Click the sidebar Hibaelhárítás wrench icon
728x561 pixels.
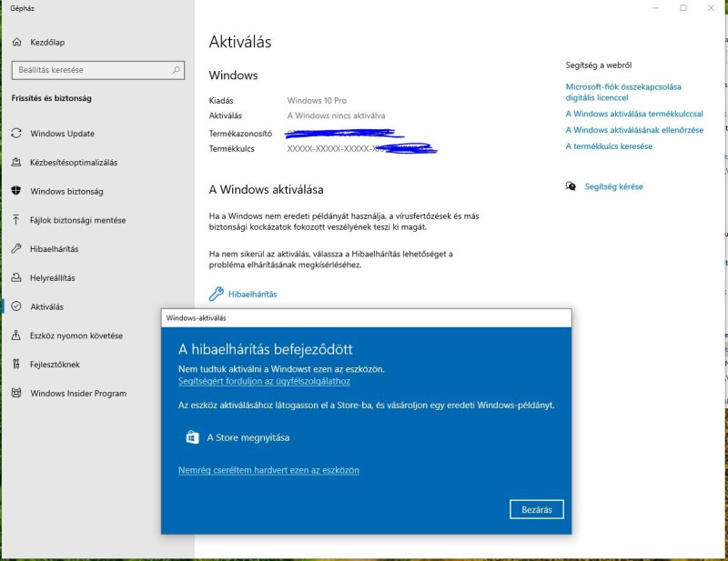click(x=16, y=248)
